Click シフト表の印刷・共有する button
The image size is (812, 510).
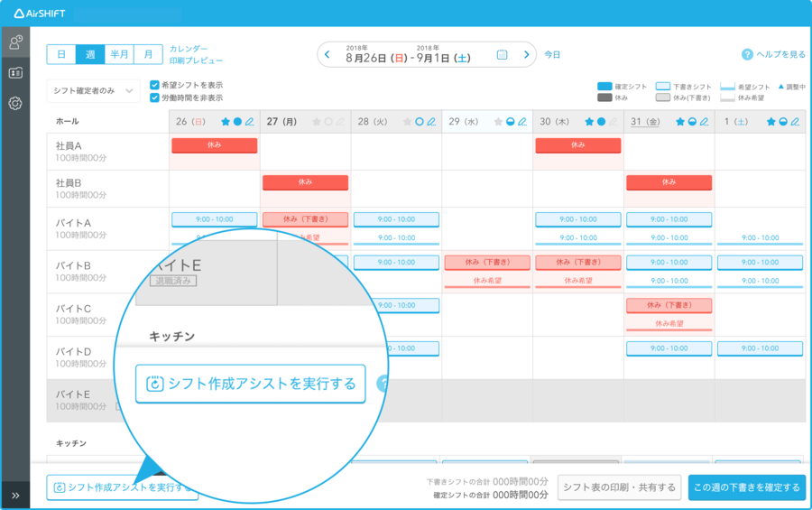[618, 487]
